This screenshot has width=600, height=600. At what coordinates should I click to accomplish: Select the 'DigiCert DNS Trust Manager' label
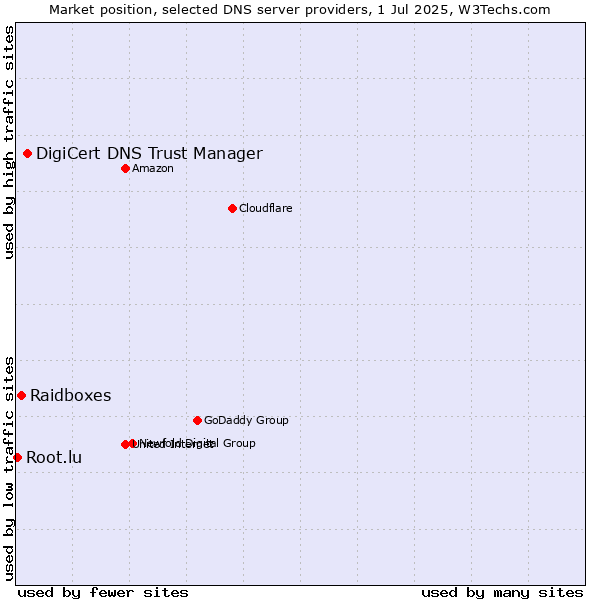pyautogui.click(x=149, y=153)
